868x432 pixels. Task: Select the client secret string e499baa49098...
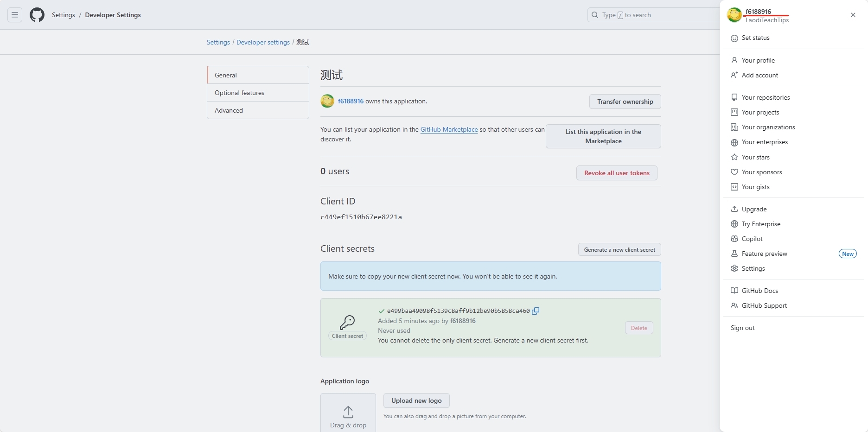click(x=458, y=311)
